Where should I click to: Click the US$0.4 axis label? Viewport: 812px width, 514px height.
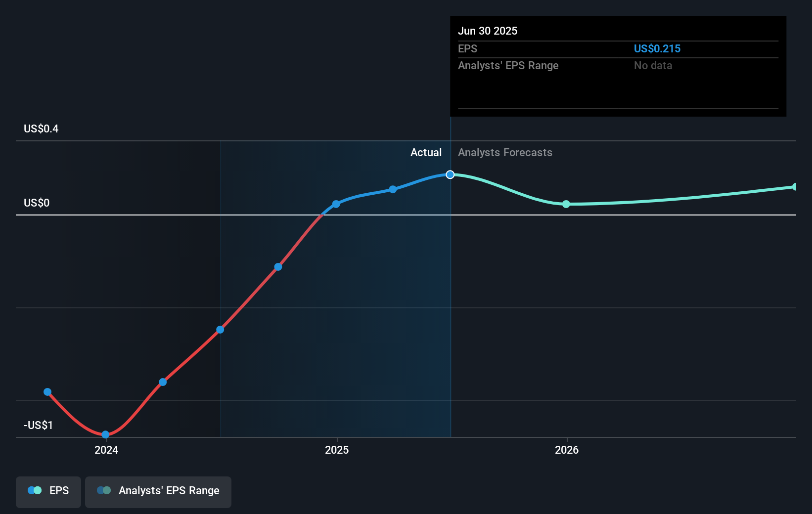41,128
